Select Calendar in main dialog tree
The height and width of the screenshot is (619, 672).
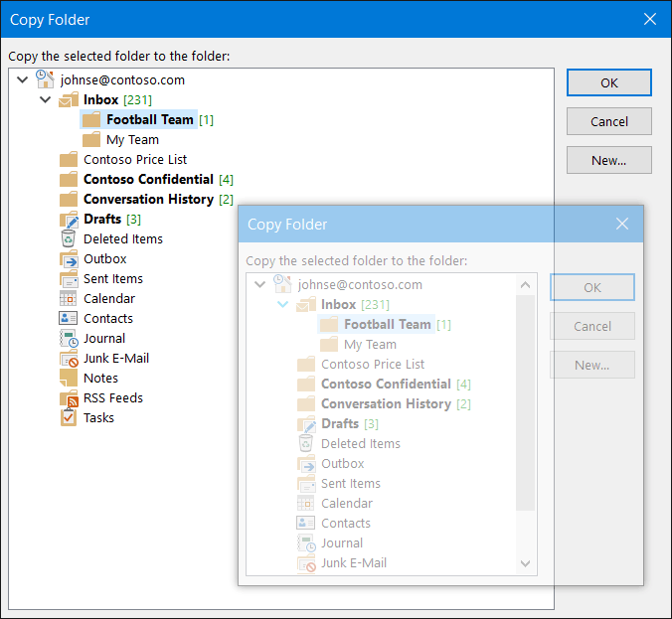point(109,299)
